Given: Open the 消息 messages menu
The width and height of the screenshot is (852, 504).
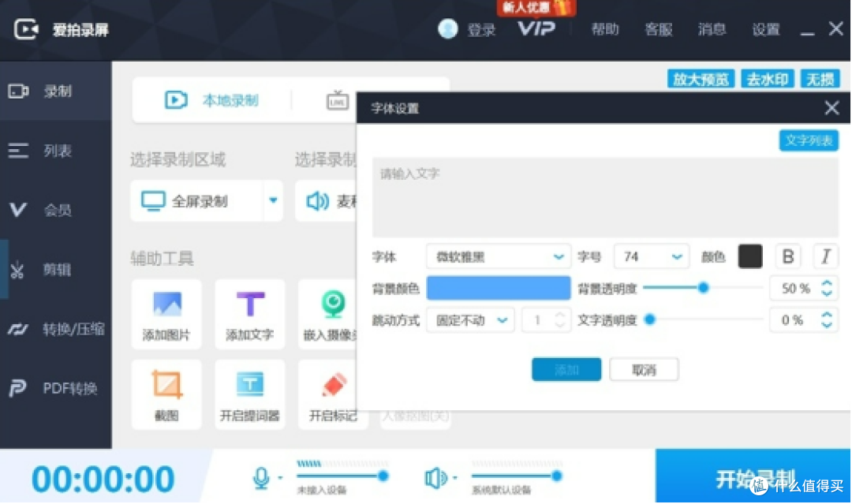Looking at the screenshot, I should 712,29.
